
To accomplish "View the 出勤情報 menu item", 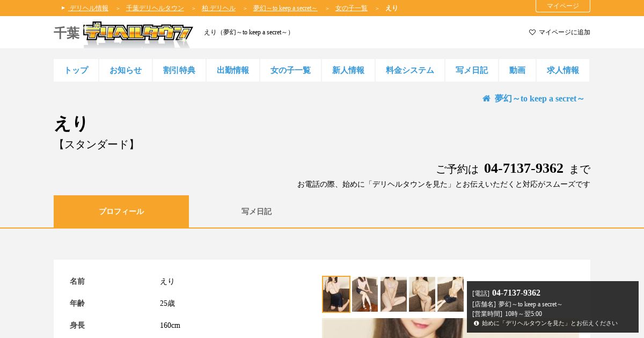I will 233,70.
